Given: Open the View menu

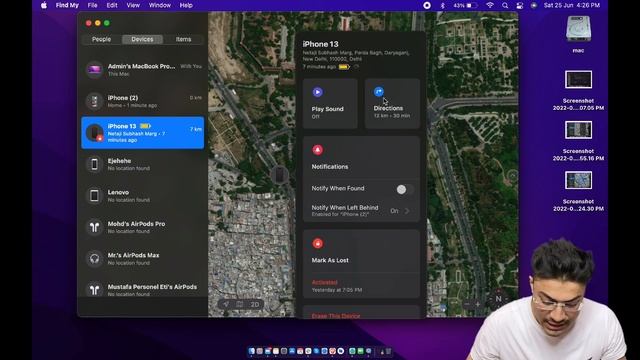Looking at the screenshot, I should (133, 5).
